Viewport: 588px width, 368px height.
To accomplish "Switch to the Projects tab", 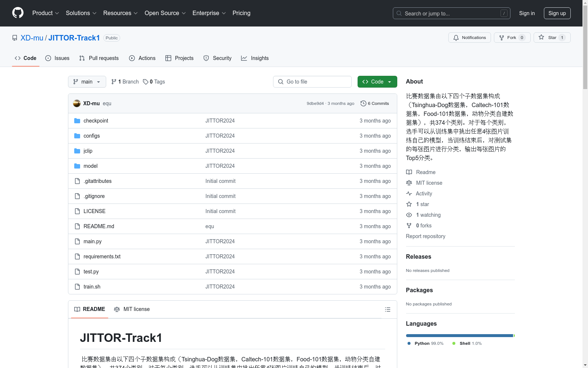I will [179, 58].
